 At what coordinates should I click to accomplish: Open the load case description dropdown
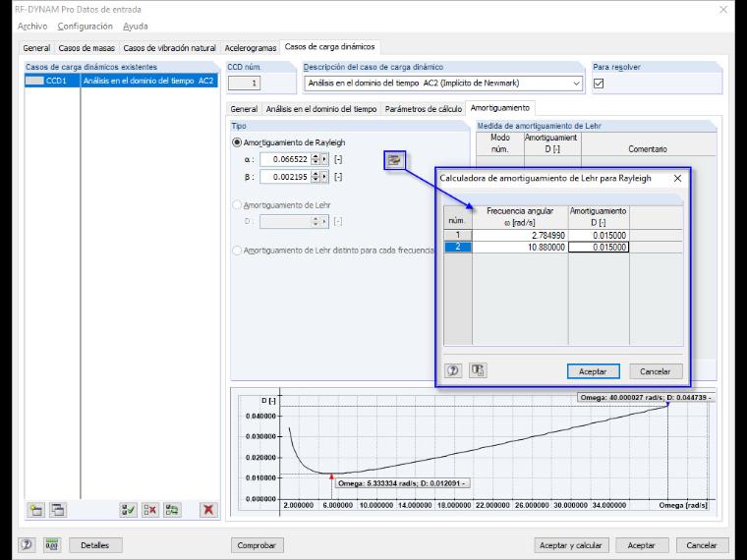point(576,84)
